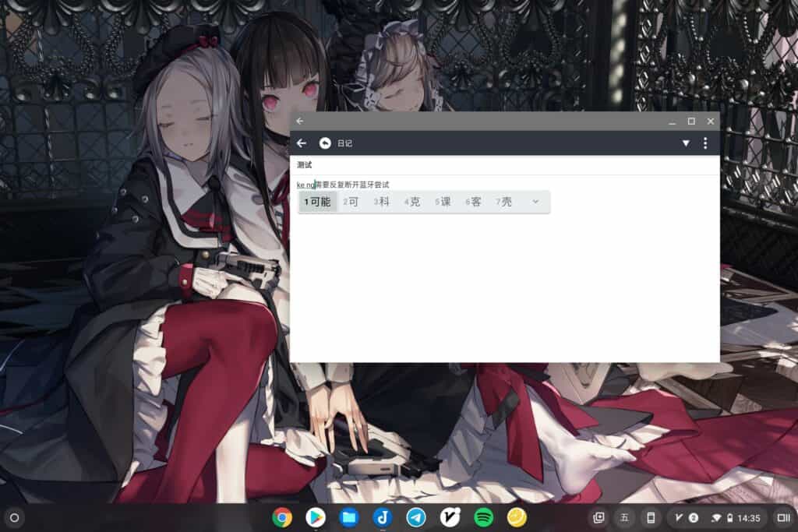
Task: Click the V tray status icon
Action: [679, 518]
